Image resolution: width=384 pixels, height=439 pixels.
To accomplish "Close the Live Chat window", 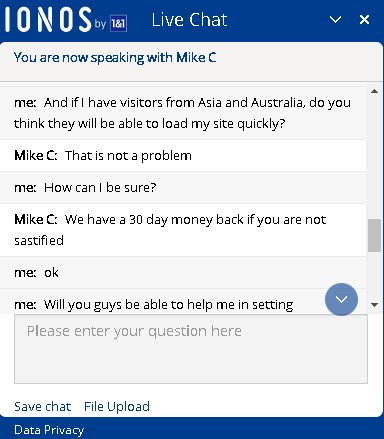I will (364, 19).
